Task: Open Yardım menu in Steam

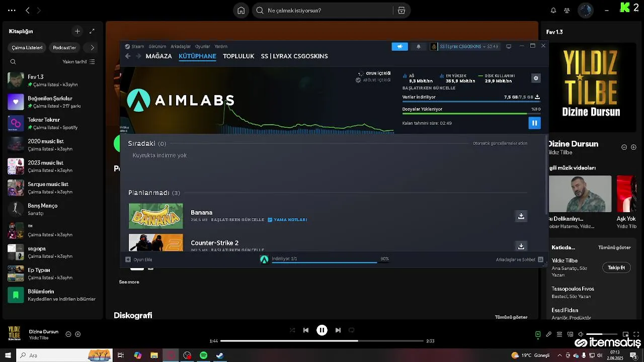Action: (x=221, y=46)
